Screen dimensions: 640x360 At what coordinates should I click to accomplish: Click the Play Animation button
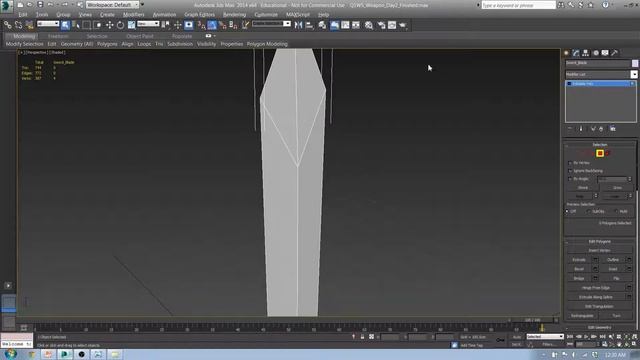(586, 337)
